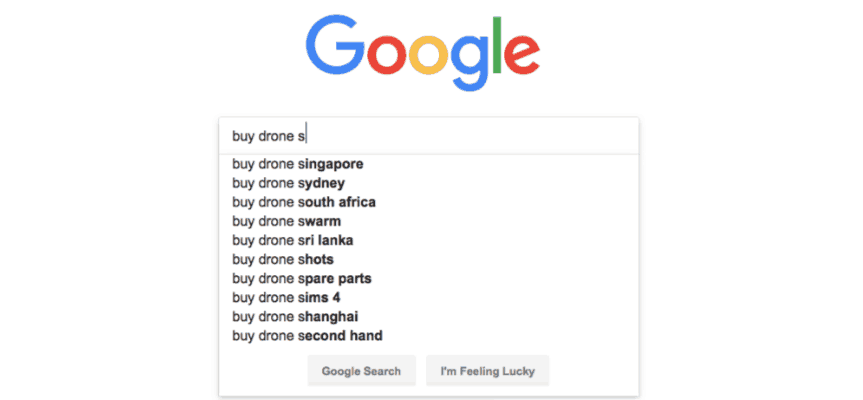Pick the 'buy drone south africa' suggestion
This screenshot has width=863, height=400.
tap(304, 202)
